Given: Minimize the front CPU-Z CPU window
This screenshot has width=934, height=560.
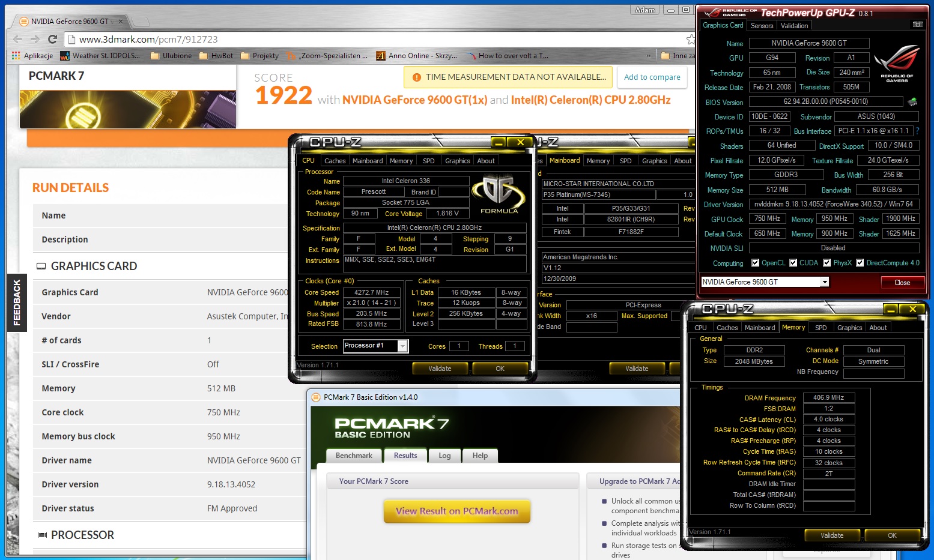Looking at the screenshot, I should tap(498, 142).
